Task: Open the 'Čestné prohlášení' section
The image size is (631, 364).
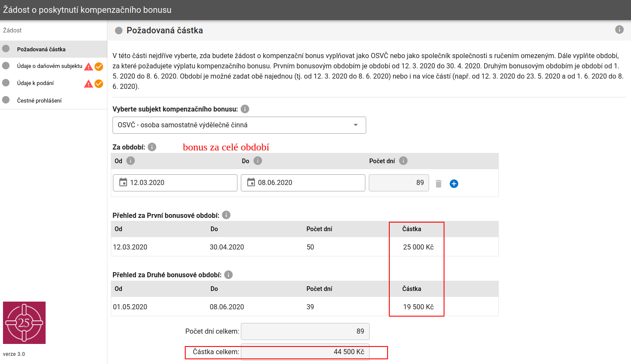Action: click(x=39, y=100)
